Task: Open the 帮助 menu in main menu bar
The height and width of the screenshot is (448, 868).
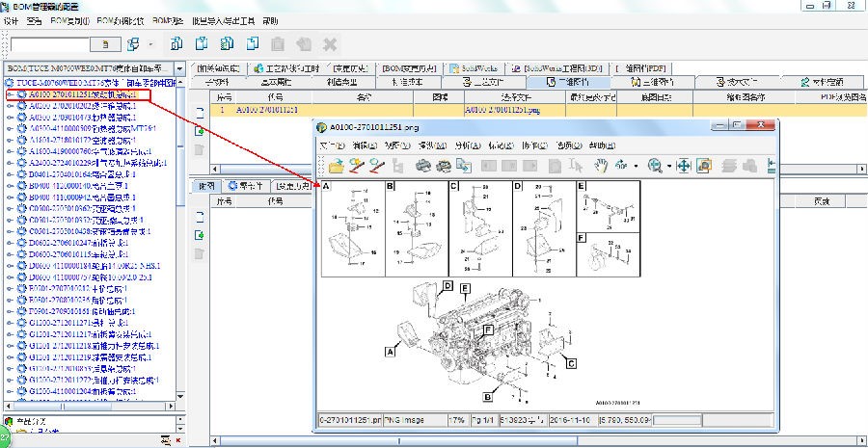Action: coord(270,20)
